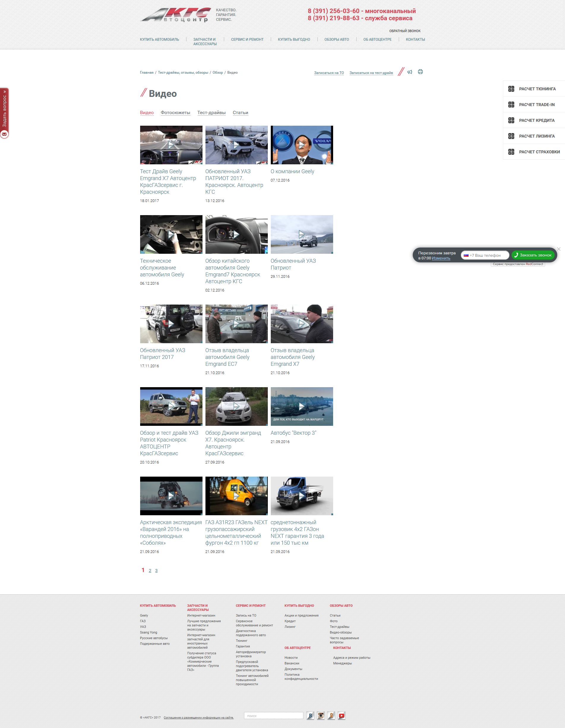This screenshot has width=565, height=728.
Task: Click the Изменить link in callback widget
Action: 441,258
